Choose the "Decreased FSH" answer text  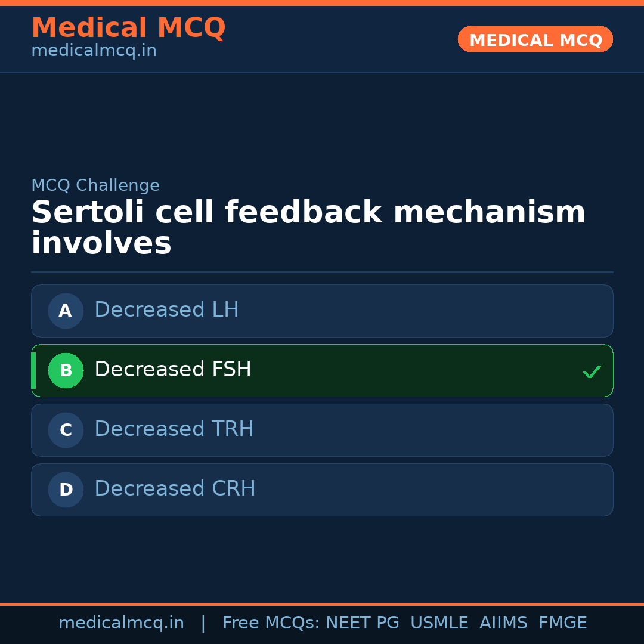pyautogui.click(x=172, y=370)
